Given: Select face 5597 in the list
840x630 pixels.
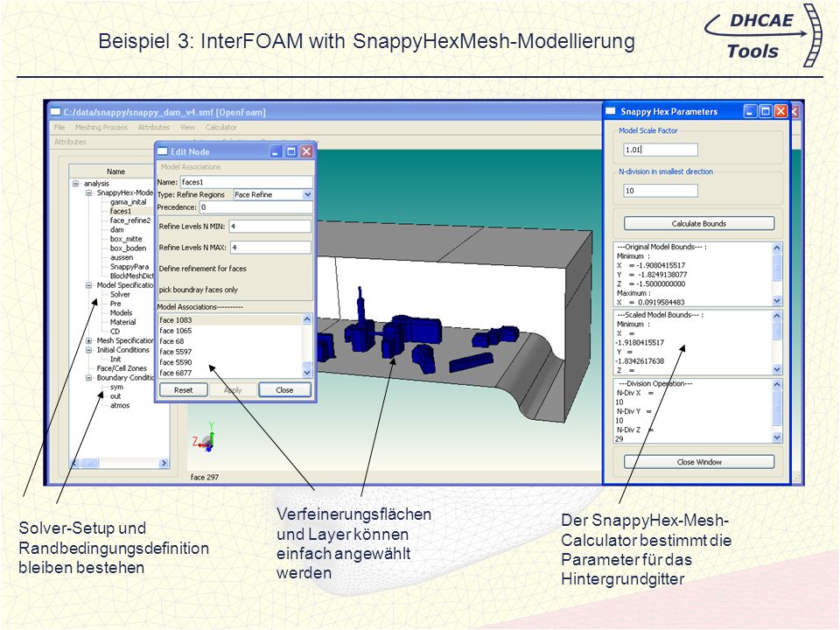Looking at the screenshot, I should click(x=176, y=352).
